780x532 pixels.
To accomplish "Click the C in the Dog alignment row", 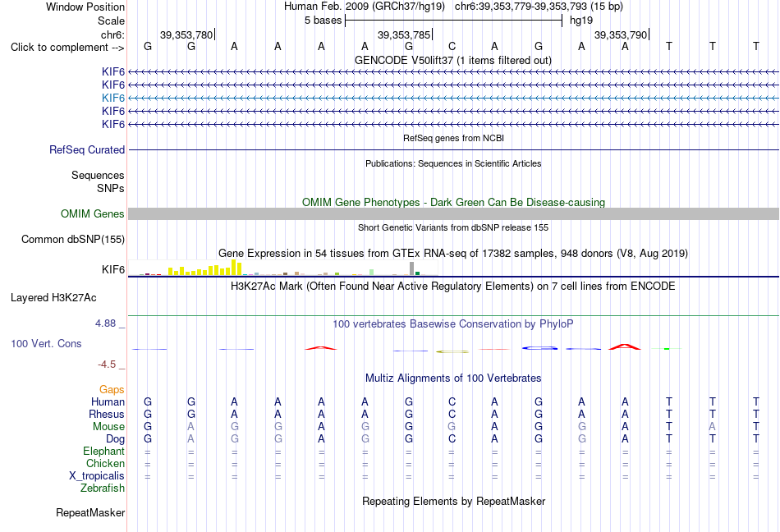I will tap(452, 439).
